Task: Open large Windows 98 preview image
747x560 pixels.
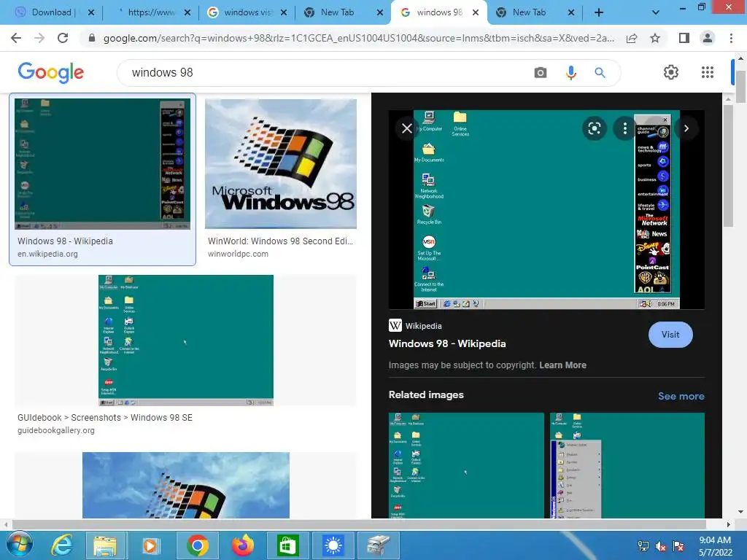Action: click(546, 209)
